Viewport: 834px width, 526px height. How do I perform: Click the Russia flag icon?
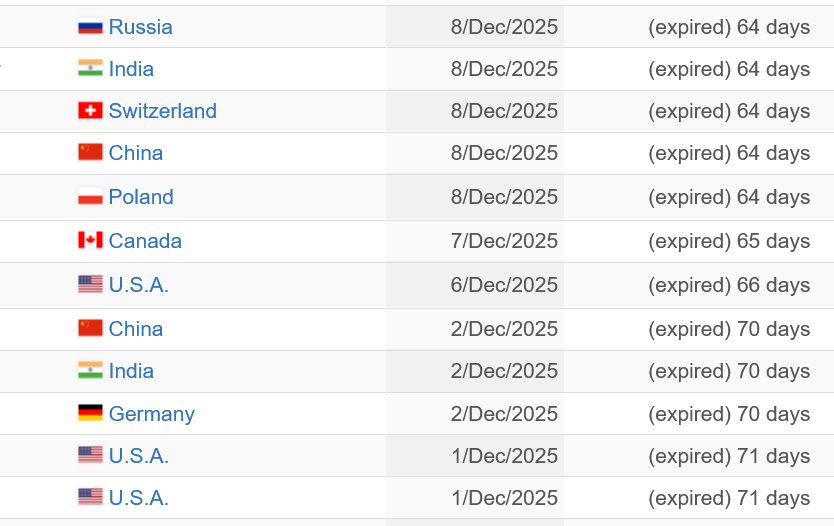[x=90, y=27]
